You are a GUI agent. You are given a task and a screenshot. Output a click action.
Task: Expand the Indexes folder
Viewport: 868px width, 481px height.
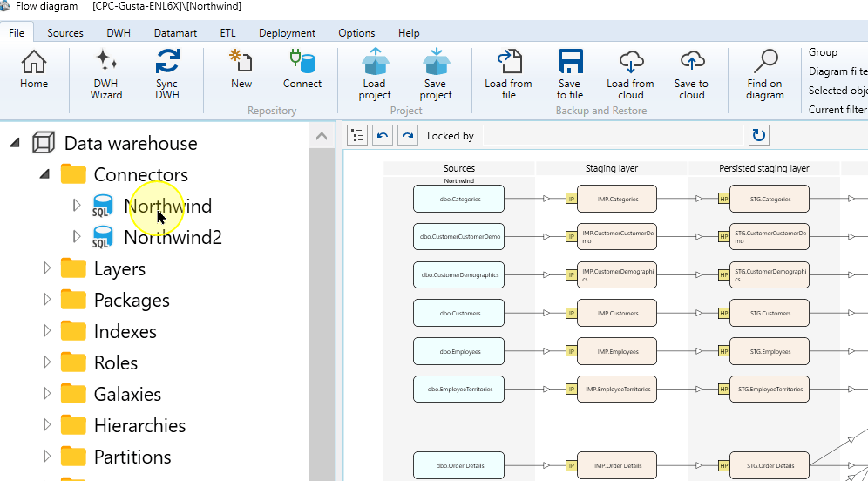click(x=46, y=330)
